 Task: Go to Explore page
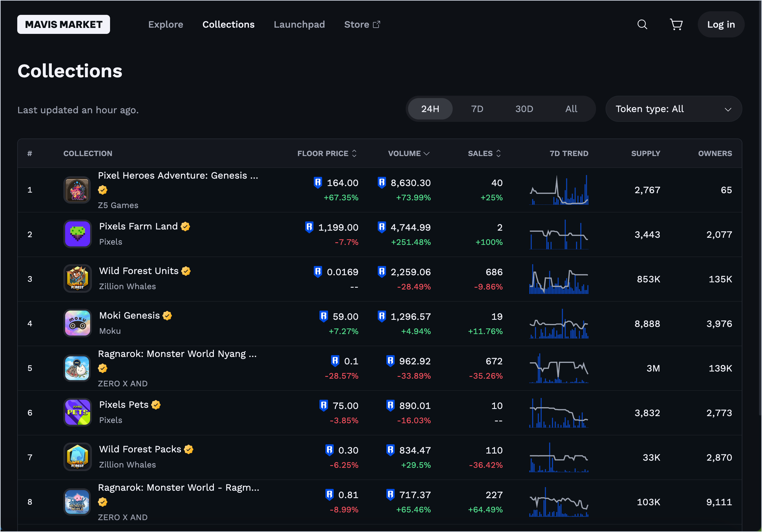coord(166,24)
